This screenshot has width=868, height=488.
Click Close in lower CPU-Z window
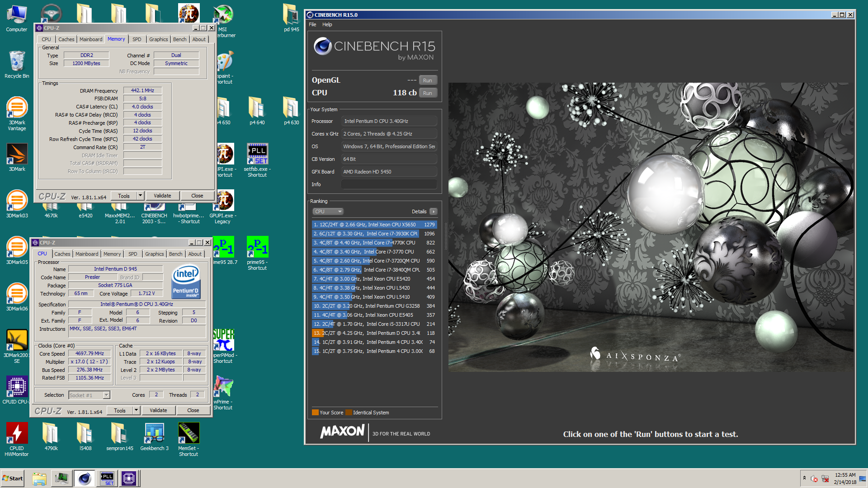193,410
